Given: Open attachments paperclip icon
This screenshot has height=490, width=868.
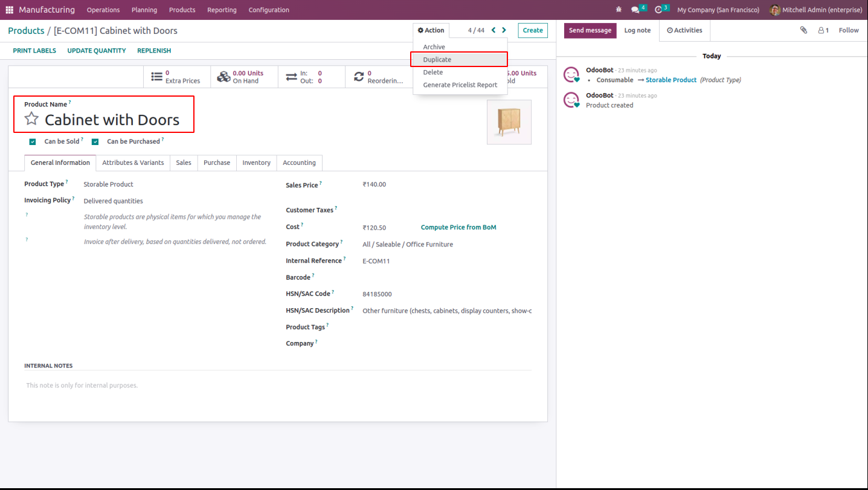Looking at the screenshot, I should [x=803, y=30].
